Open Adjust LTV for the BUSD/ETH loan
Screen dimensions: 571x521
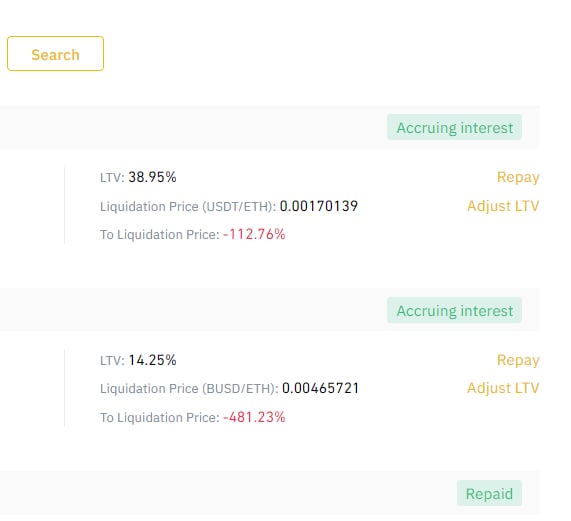(503, 388)
